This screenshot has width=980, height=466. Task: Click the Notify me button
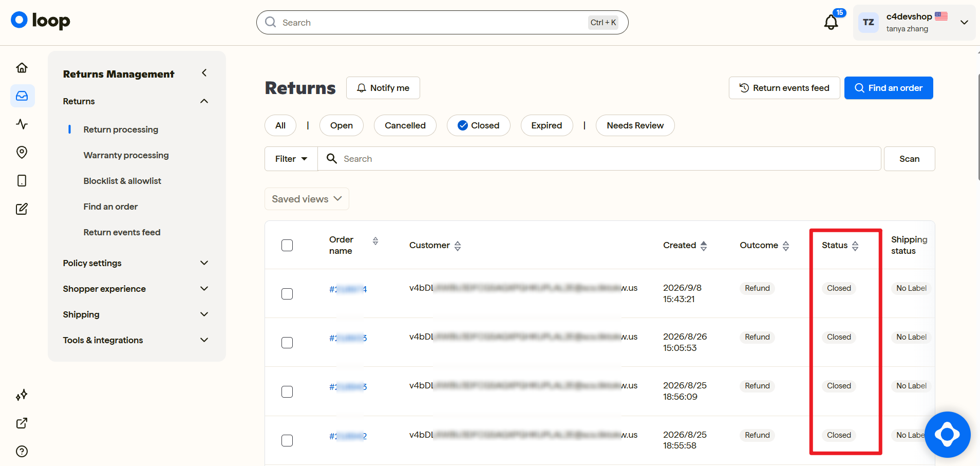point(383,88)
